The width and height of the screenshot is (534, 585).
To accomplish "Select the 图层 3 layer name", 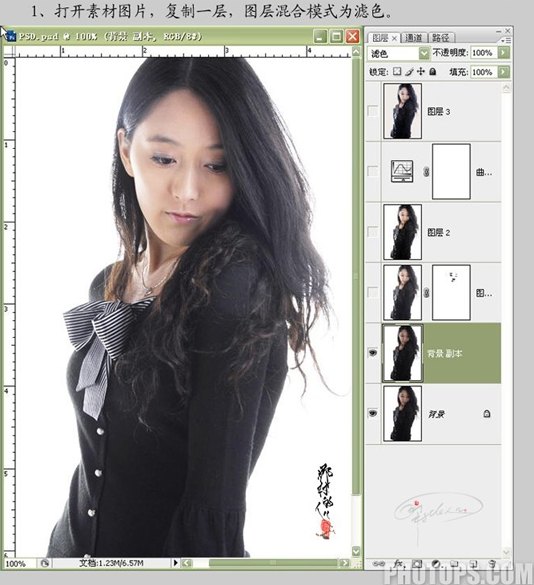I will pos(439,112).
